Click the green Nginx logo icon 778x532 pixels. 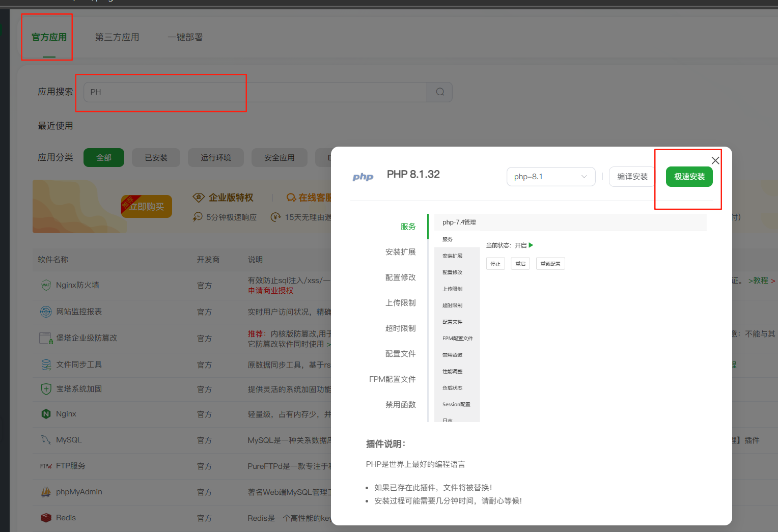pyautogui.click(x=46, y=414)
